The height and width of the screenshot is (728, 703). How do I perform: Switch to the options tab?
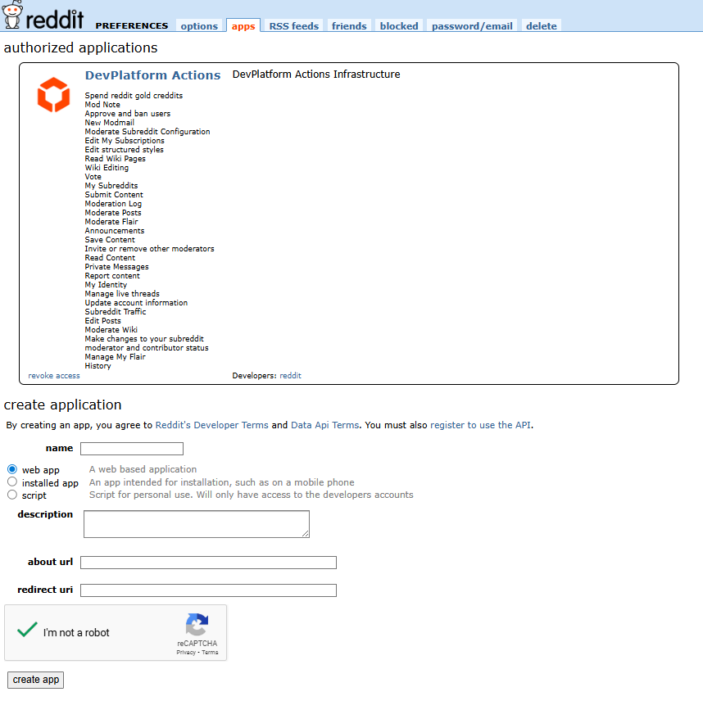199,26
